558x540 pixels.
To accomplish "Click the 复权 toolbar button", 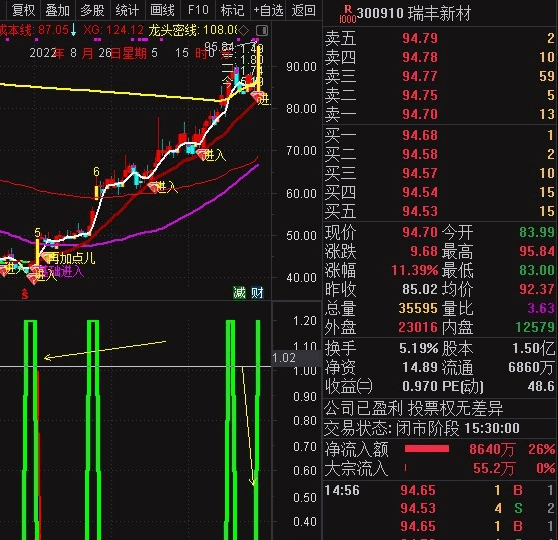I will point(23,10).
